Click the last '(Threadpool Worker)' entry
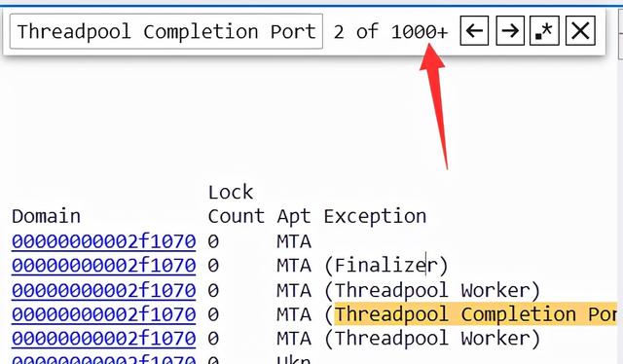 point(432,339)
